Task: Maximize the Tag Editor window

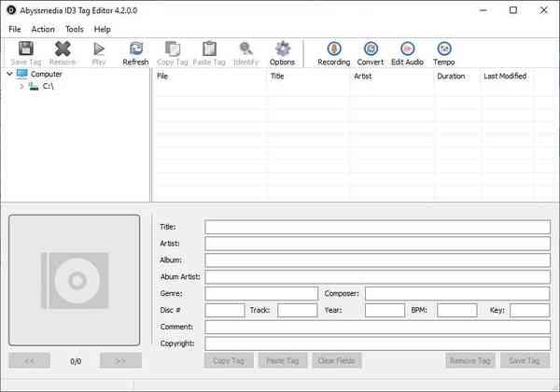Action: [x=513, y=10]
